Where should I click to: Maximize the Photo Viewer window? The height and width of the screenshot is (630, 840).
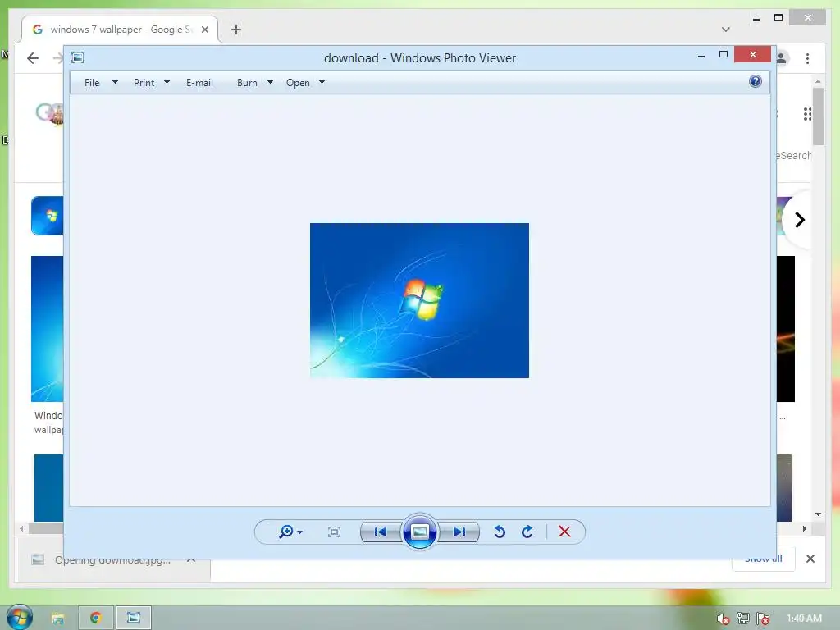point(724,54)
